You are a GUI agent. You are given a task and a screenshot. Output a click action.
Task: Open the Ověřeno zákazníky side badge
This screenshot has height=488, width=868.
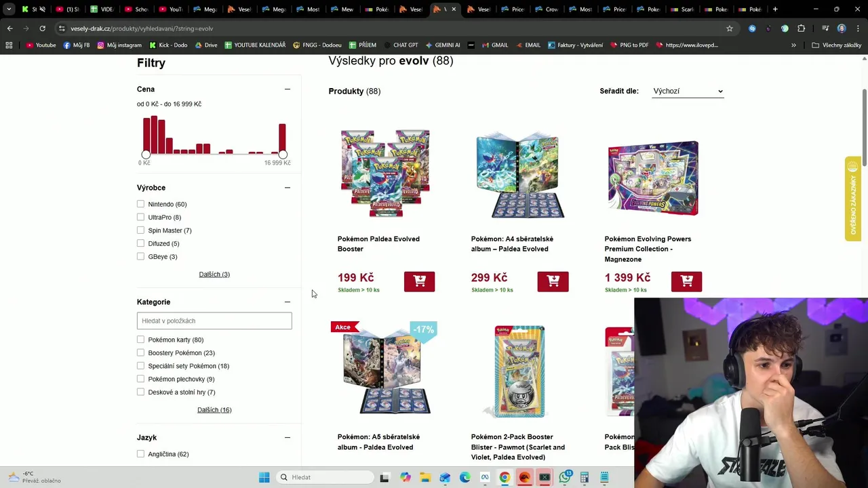pos(853,199)
